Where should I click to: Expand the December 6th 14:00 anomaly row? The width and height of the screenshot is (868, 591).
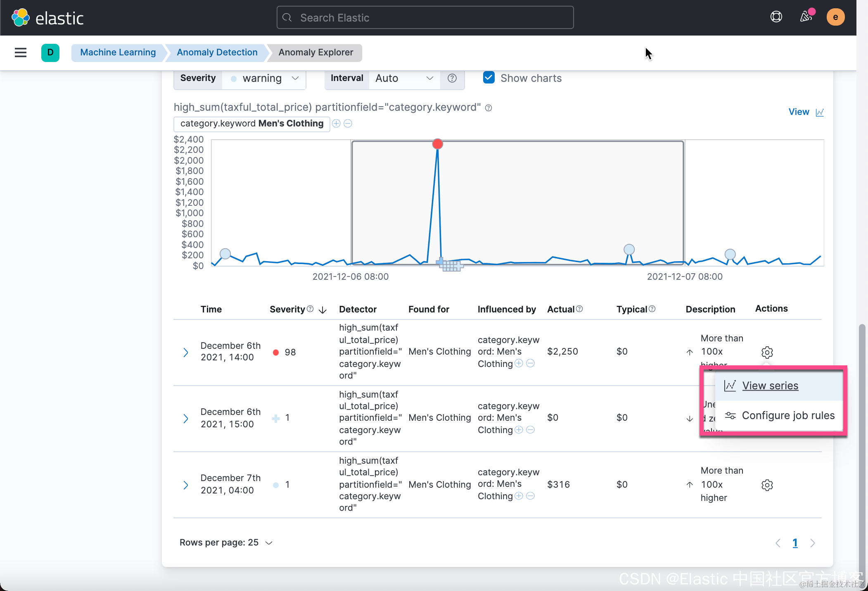(186, 352)
